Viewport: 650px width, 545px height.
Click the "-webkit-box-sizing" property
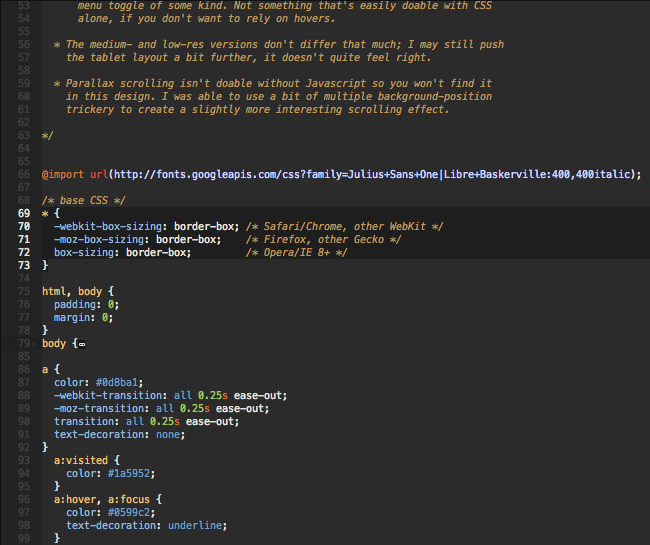tap(108, 227)
